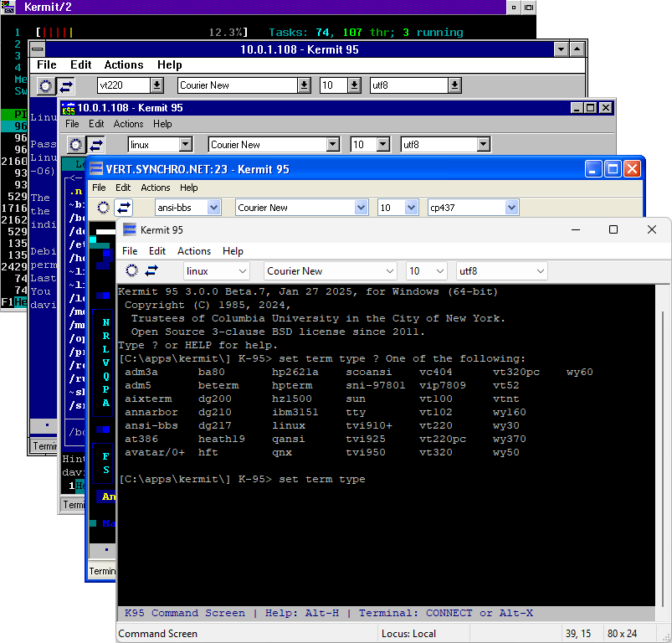Click down-arrow minimize button on vt220 window
Image resolution: width=672 pixels, height=643 pixels.
click(x=561, y=49)
